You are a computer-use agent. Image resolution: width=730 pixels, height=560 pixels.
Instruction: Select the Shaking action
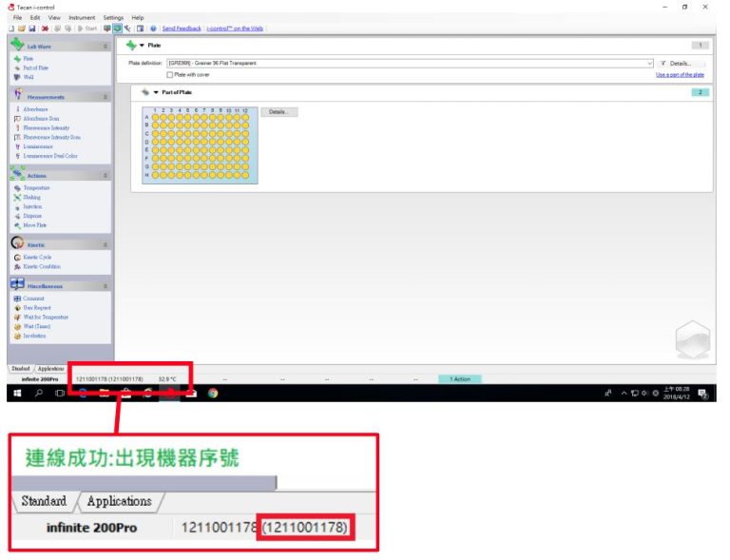(x=31, y=197)
